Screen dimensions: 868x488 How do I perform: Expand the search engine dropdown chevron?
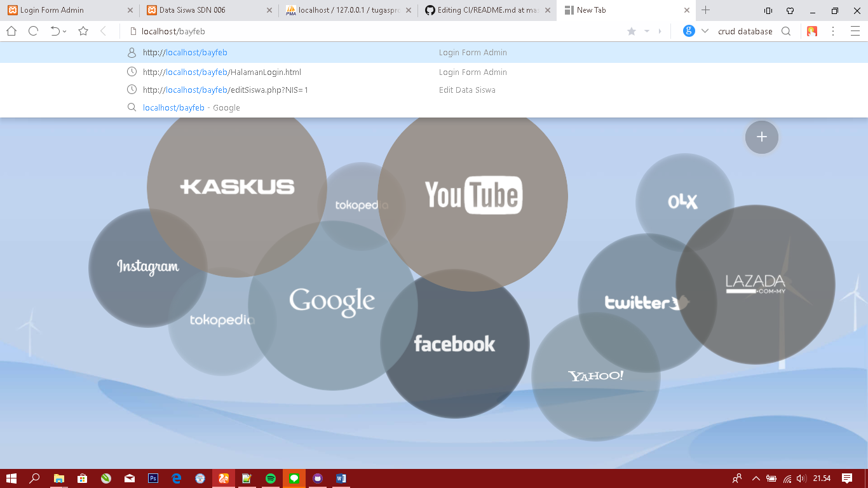pyautogui.click(x=705, y=31)
